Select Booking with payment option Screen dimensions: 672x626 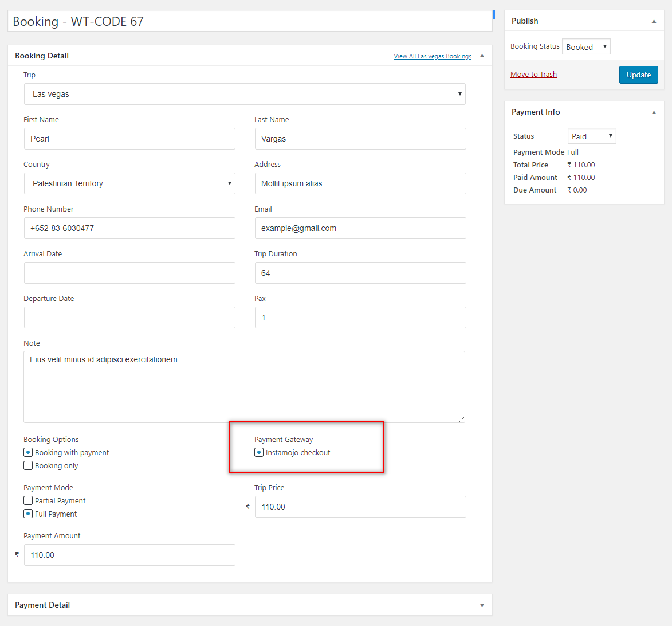point(28,452)
